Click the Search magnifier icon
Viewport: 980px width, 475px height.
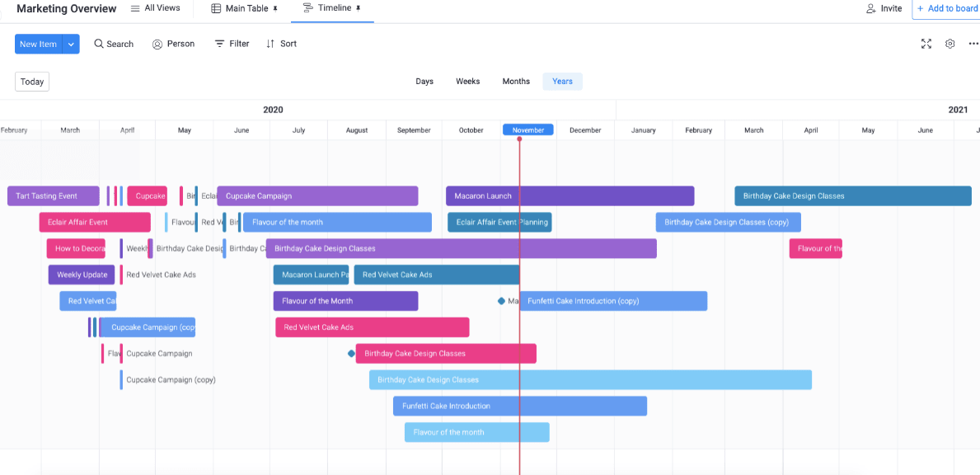click(x=99, y=44)
